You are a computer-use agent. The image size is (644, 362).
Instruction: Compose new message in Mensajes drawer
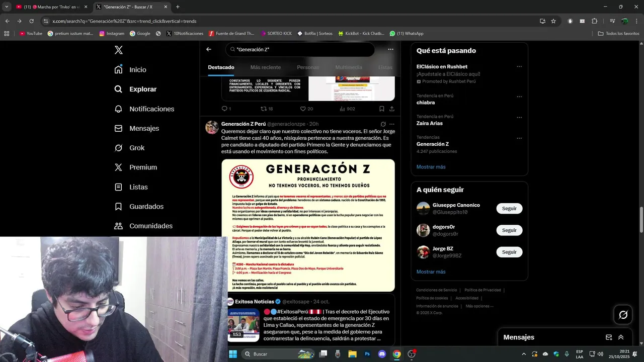pyautogui.click(x=608, y=337)
